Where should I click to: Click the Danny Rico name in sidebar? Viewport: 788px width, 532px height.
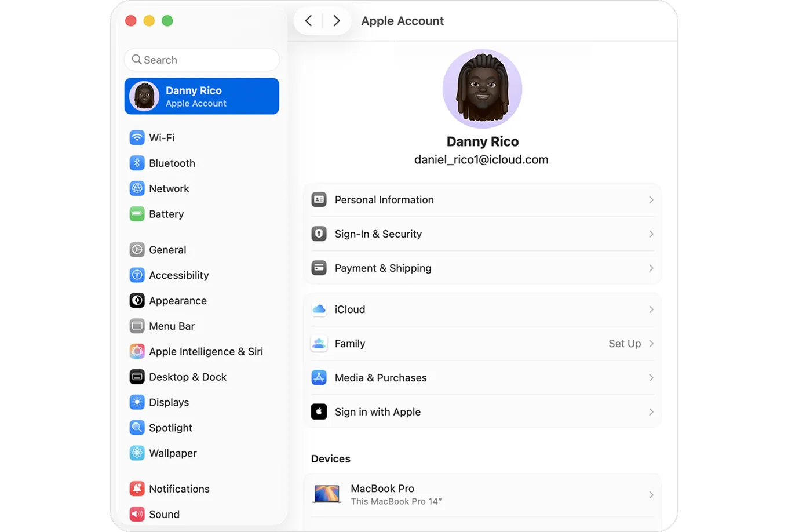tap(194, 90)
